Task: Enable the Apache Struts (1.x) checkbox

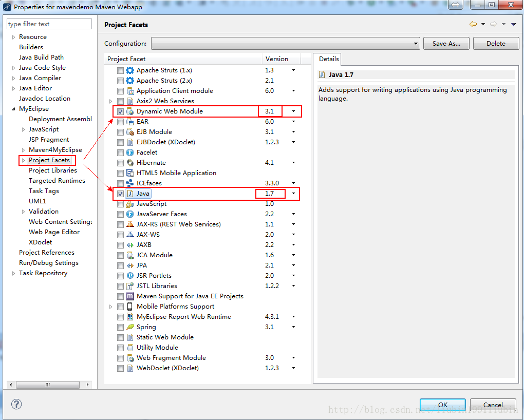Action: 120,70
